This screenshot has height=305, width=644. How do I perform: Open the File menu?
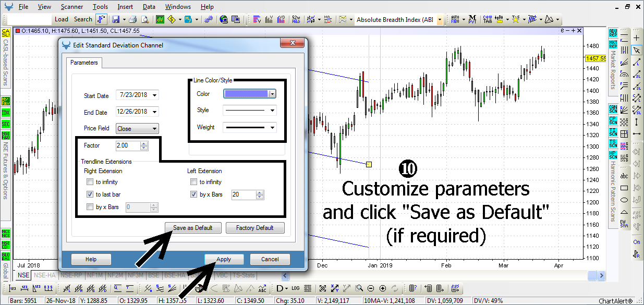[23, 7]
